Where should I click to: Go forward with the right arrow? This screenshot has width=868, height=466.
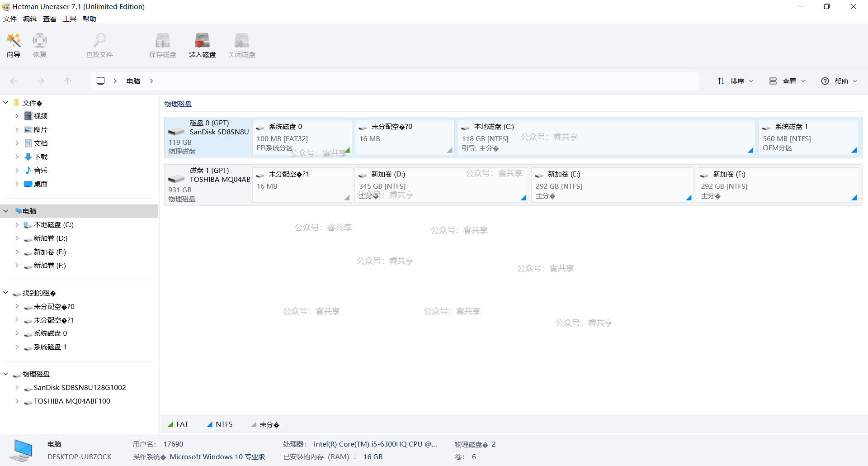(x=41, y=81)
